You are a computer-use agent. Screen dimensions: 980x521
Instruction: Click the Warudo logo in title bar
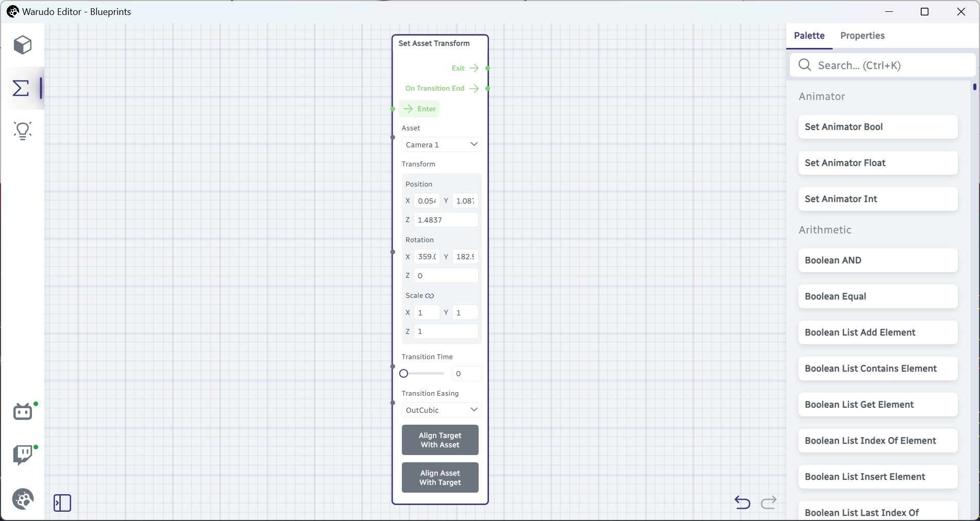13,11
